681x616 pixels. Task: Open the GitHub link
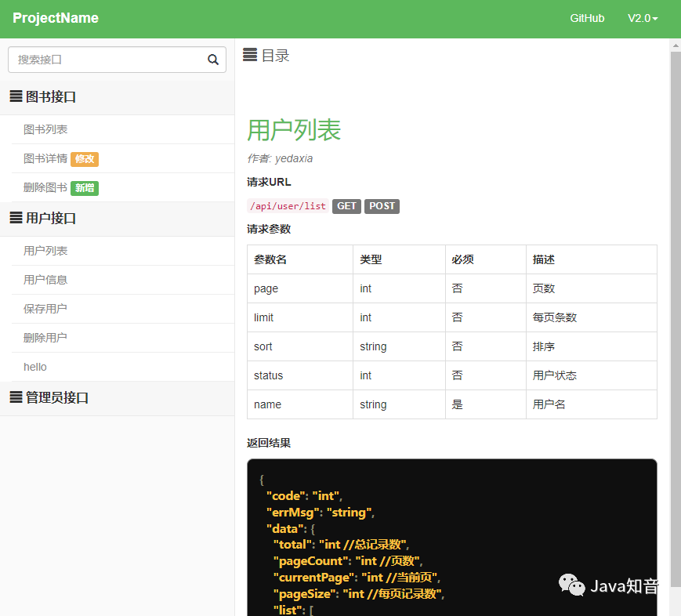pos(587,18)
